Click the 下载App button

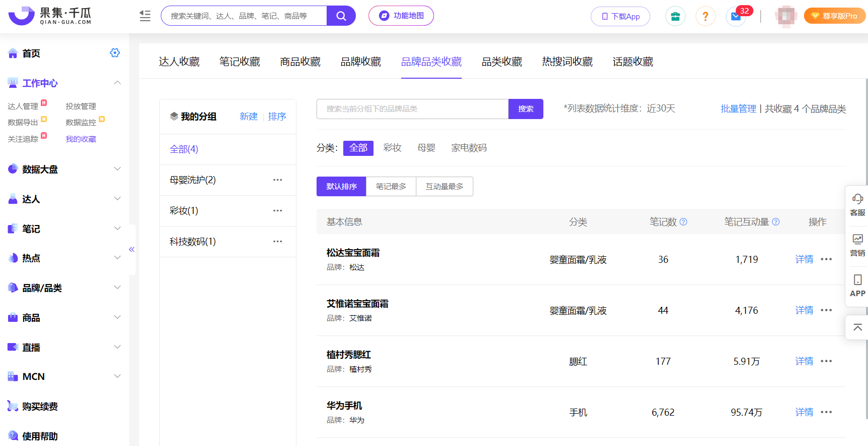coord(621,17)
